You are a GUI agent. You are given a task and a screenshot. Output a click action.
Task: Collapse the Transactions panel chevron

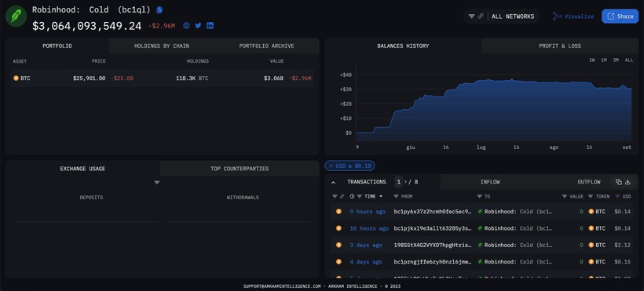click(333, 182)
